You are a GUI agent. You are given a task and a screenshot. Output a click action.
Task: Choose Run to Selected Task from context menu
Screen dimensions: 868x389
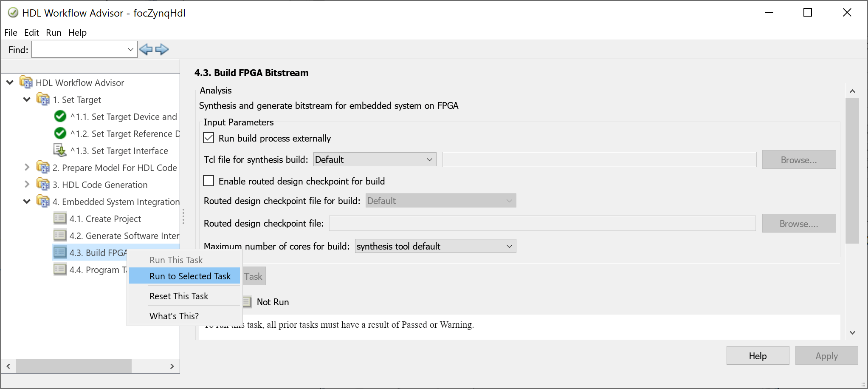click(190, 276)
